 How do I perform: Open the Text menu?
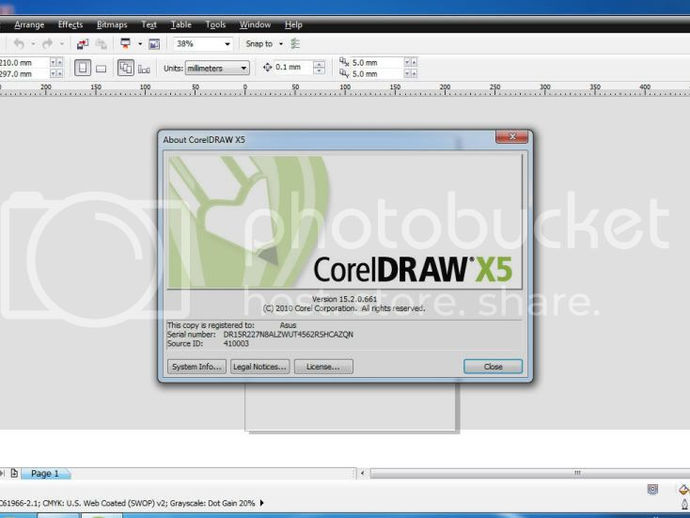click(149, 25)
